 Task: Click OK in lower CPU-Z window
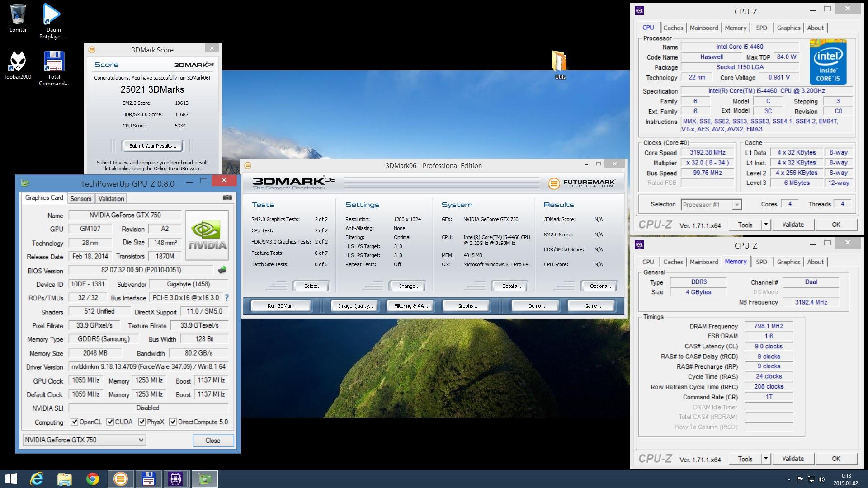836,459
